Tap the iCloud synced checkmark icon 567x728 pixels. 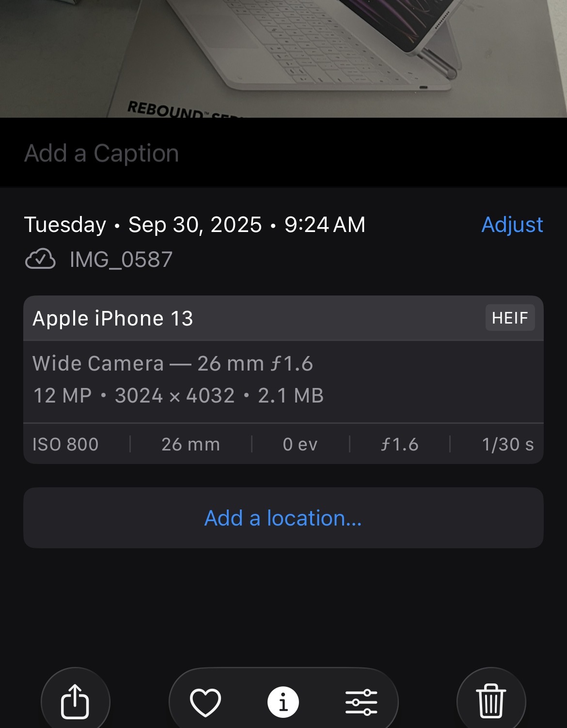[x=40, y=260]
